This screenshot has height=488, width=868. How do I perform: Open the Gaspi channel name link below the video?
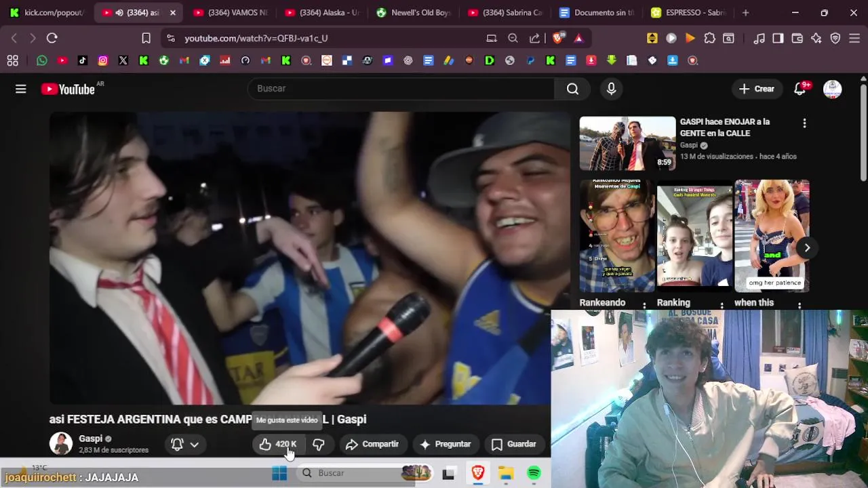(90, 439)
